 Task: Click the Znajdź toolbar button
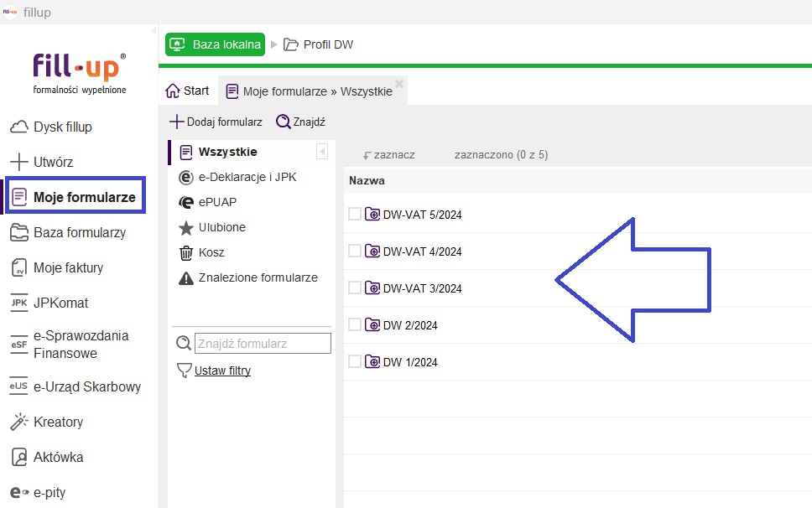coord(300,122)
